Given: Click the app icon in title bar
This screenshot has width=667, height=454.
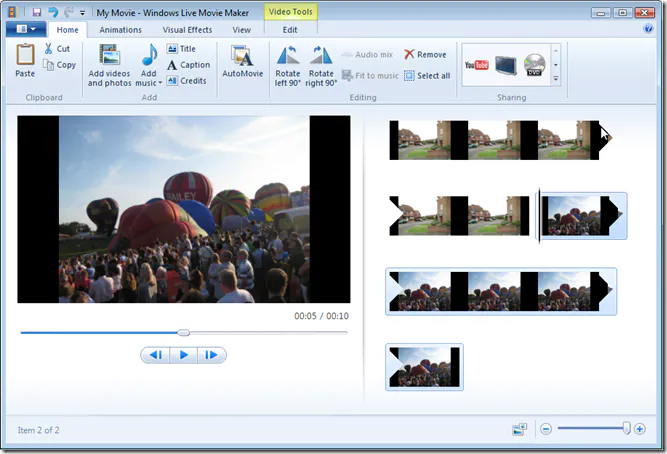Looking at the screenshot, I should [12, 12].
